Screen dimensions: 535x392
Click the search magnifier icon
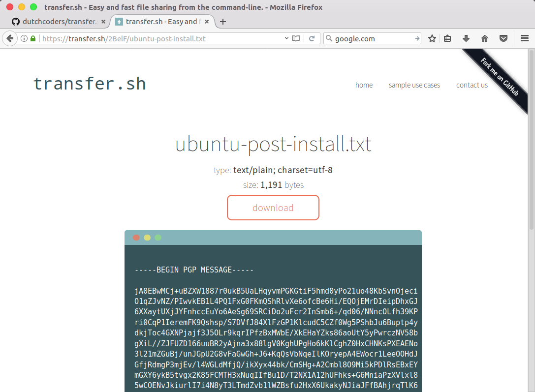click(x=329, y=38)
